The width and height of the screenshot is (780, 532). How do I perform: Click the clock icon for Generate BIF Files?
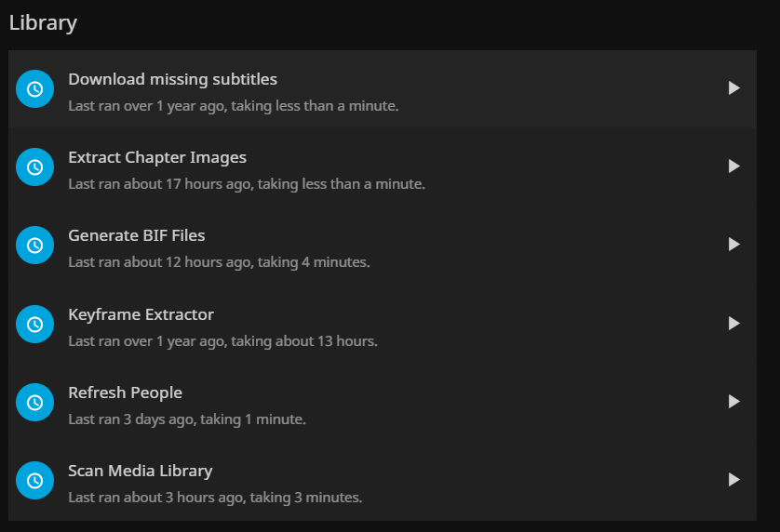click(35, 246)
